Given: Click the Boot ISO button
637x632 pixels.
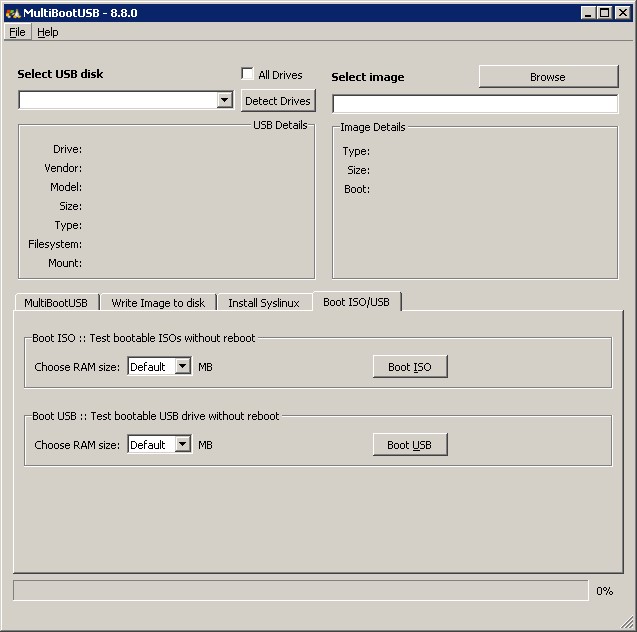Looking at the screenshot, I should (x=409, y=367).
